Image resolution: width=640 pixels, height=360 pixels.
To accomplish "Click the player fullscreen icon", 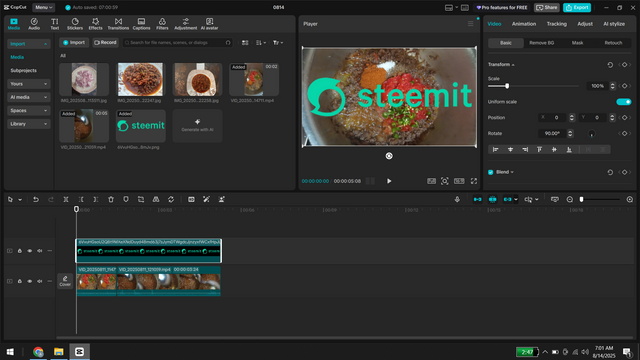I will pyautogui.click(x=474, y=181).
